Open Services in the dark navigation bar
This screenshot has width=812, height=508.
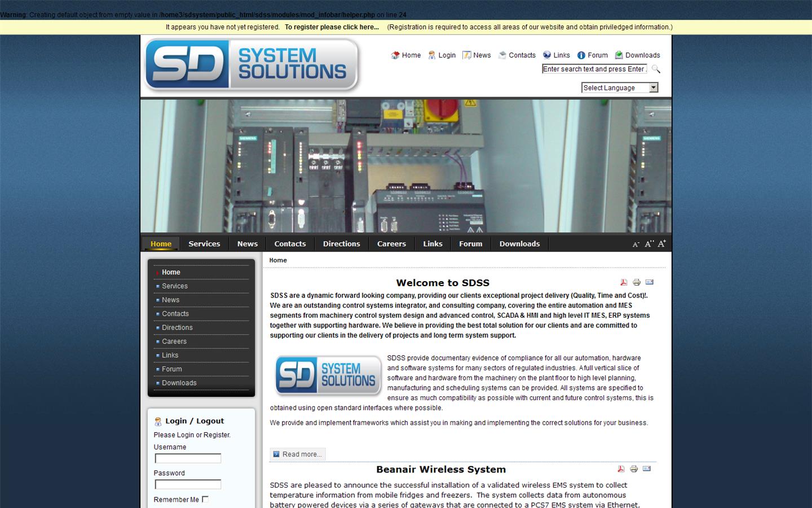(x=204, y=244)
